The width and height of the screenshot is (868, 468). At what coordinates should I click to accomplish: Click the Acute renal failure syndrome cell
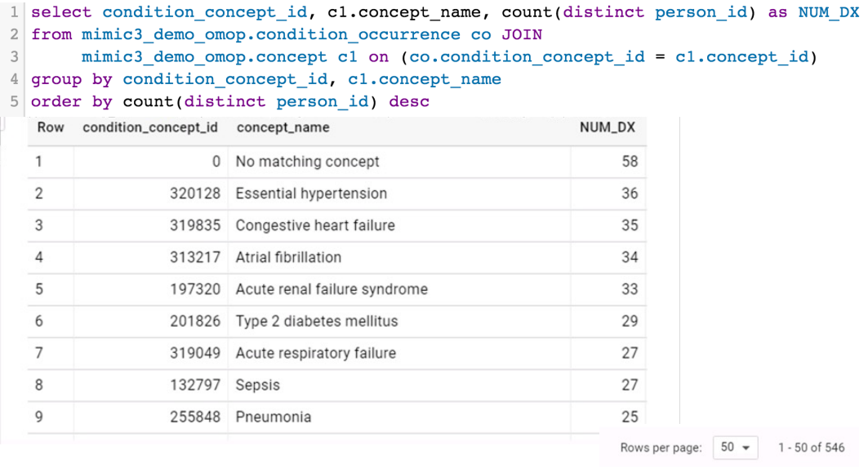(332, 289)
